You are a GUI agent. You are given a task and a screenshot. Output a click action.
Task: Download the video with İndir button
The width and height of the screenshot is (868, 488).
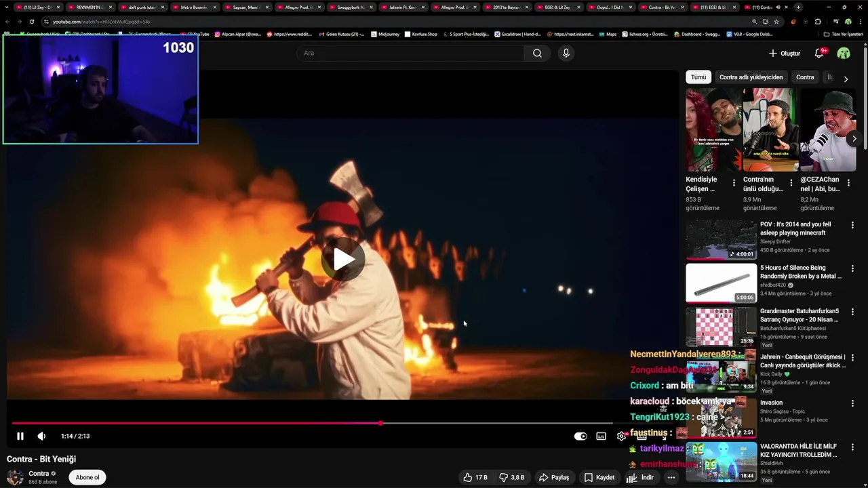point(640,477)
